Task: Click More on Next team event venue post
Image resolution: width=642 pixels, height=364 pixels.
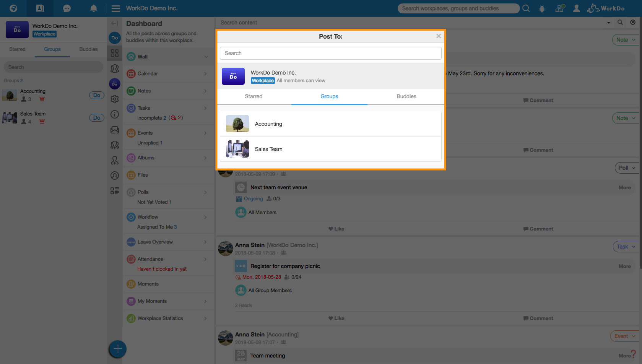Action: 625,187
